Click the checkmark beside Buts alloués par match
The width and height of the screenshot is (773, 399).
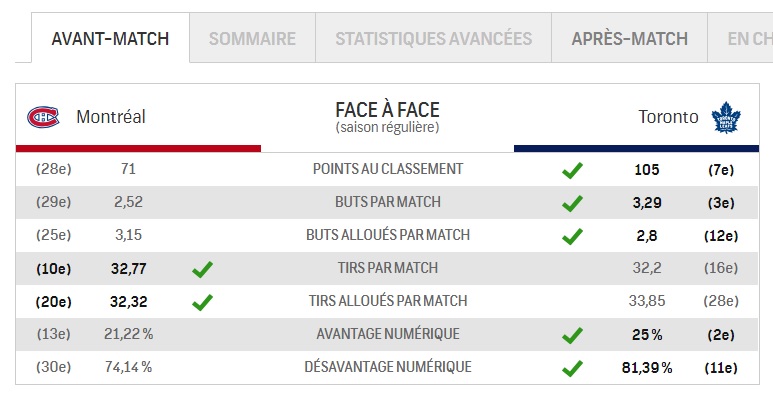coord(572,236)
